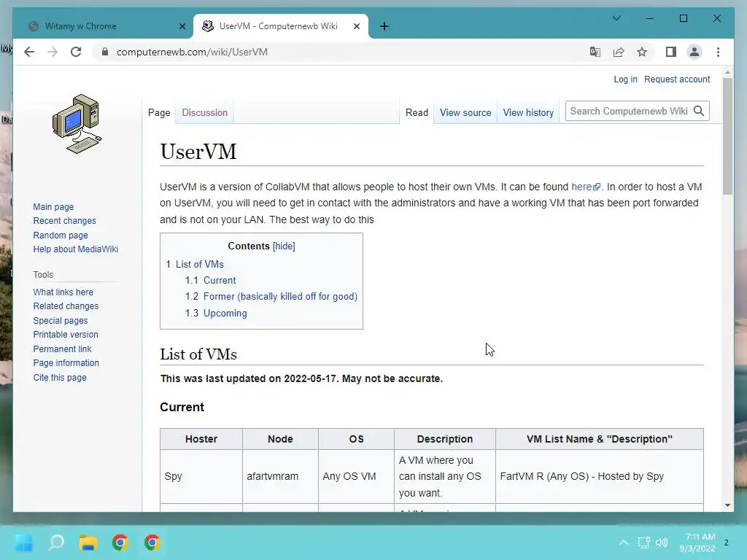The height and width of the screenshot is (560, 747).
Task: Click the padlock site info icon
Action: pos(105,52)
